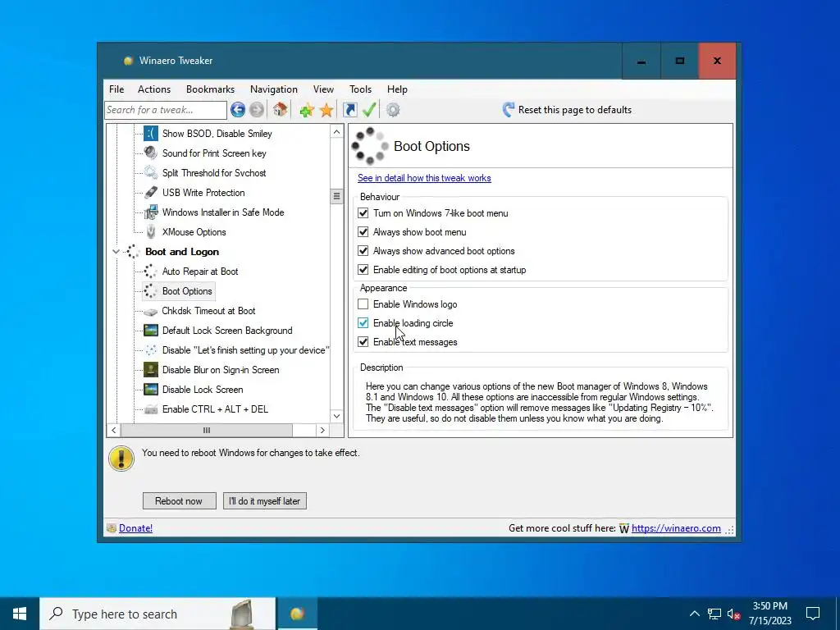Click the taskbar clock showing 3:50 PM
This screenshot has height=630, width=840.
click(769, 614)
